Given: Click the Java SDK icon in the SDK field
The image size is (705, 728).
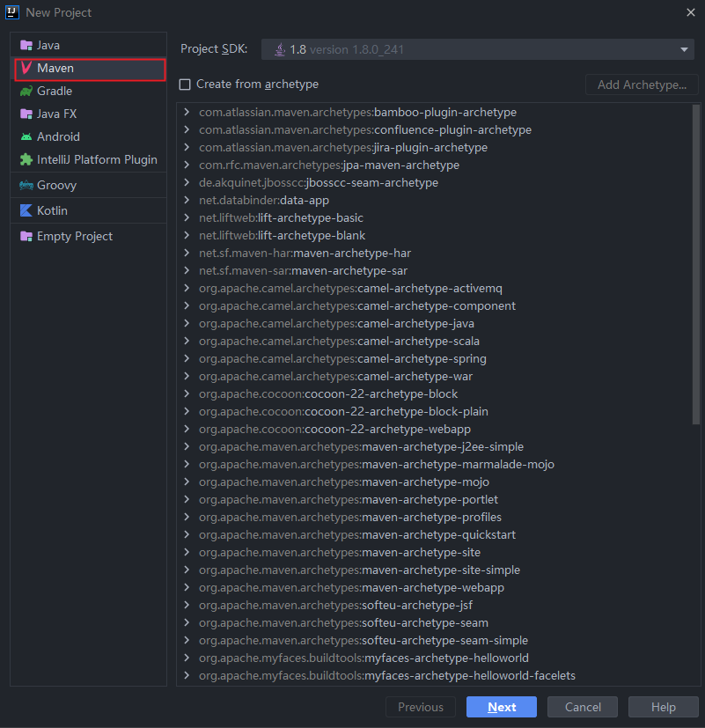Looking at the screenshot, I should coord(282,49).
